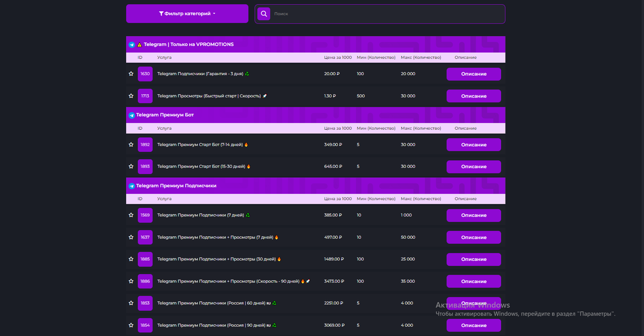The height and width of the screenshot is (336, 644).
Task: Select 'Telegram Премиум Подписчики (7 дней)' row text
Action: point(200,215)
